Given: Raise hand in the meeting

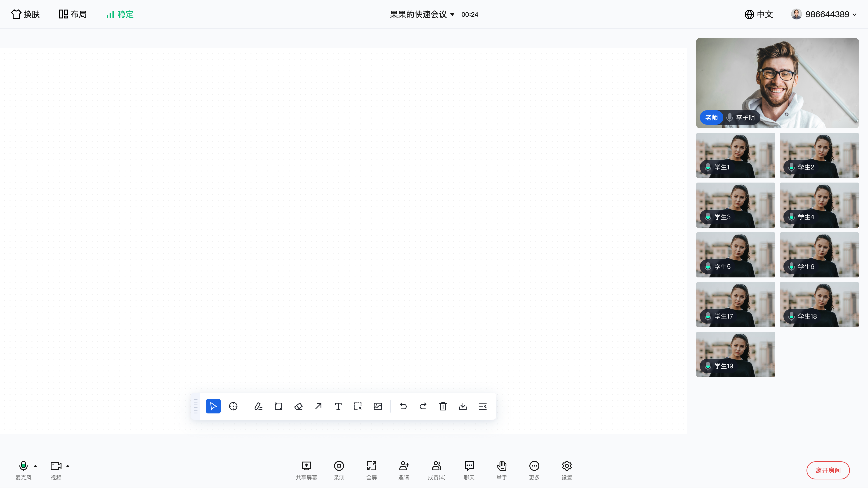Looking at the screenshot, I should (501, 470).
